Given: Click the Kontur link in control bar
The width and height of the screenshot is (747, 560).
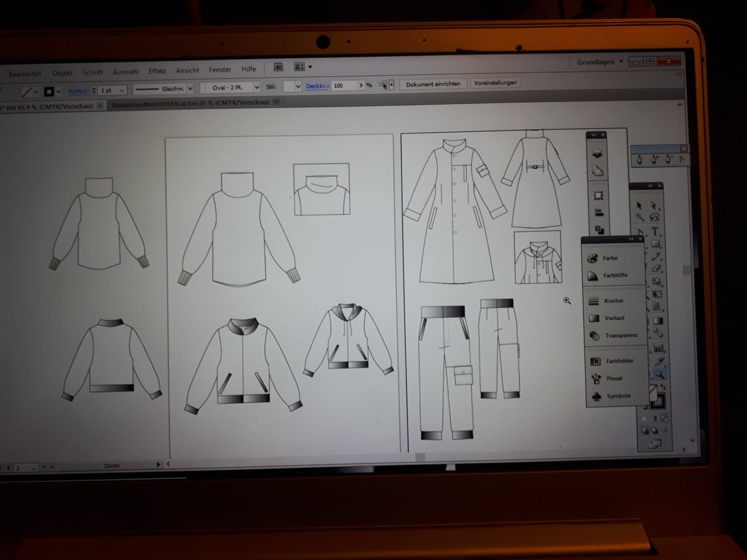Looking at the screenshot, I should click(78, 91).
